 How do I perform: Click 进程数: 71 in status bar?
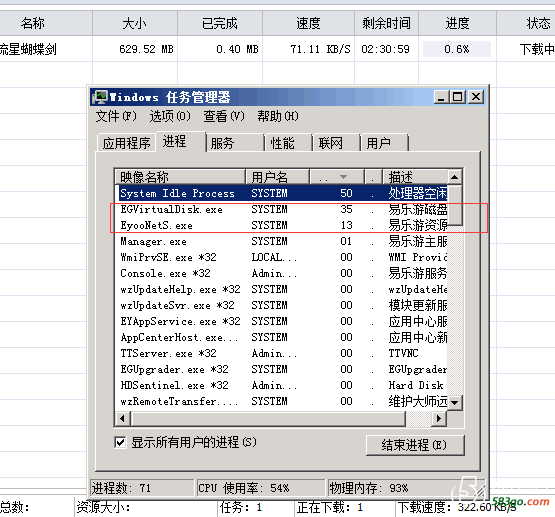point(142,488)
